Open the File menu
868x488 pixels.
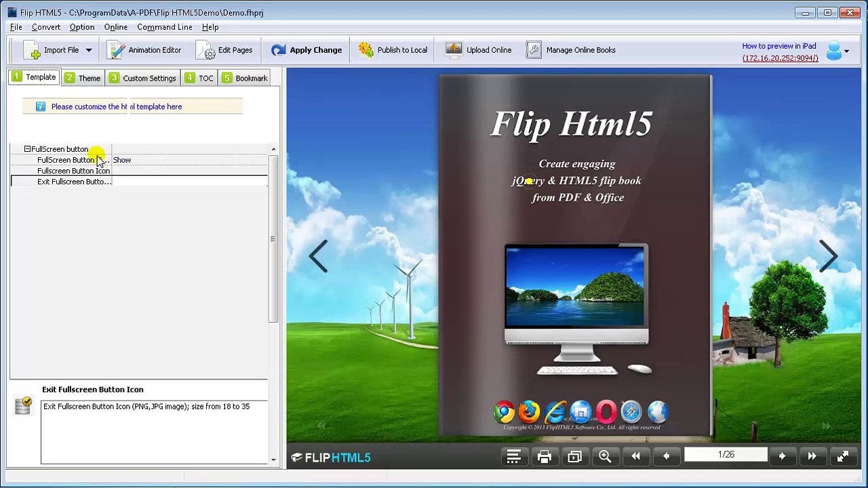[x=16, y=27]
